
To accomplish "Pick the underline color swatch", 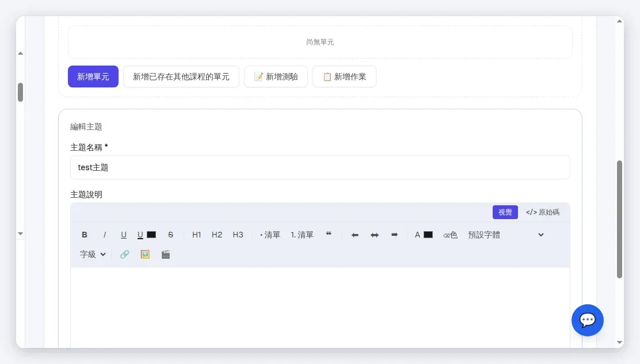I will coord(151,235).
